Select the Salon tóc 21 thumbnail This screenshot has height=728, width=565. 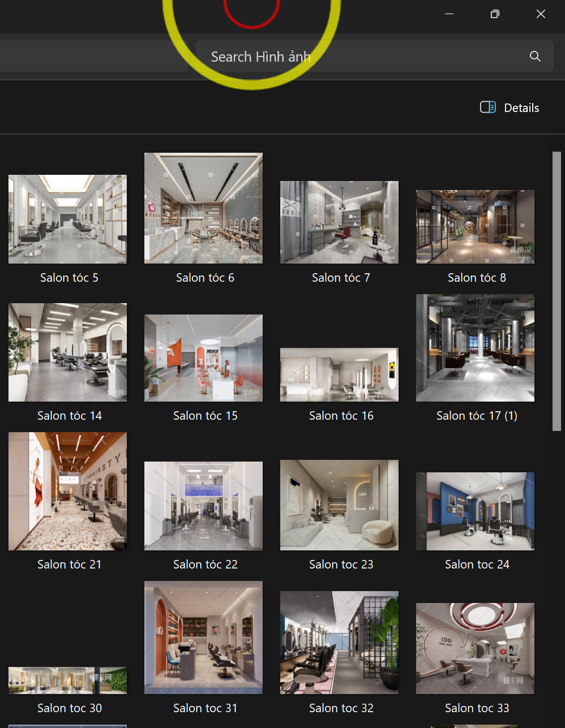point(67,492)
